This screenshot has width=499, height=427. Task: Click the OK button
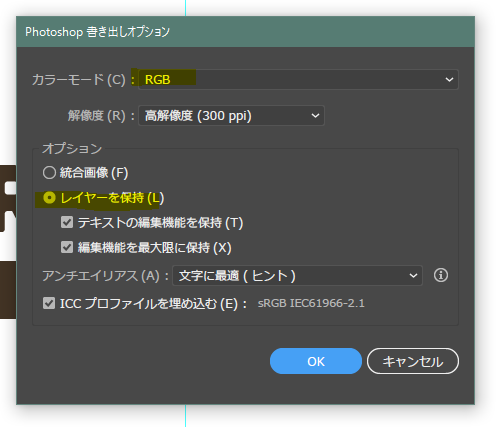coord(316,361)
